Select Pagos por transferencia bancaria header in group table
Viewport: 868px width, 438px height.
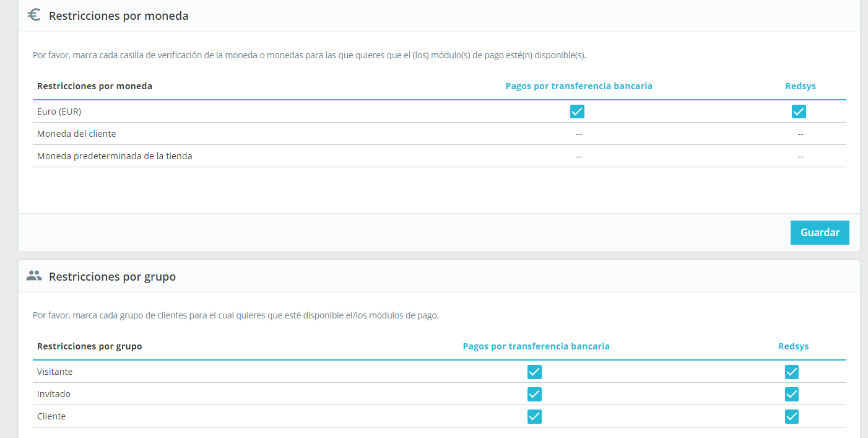click(536, 346)
